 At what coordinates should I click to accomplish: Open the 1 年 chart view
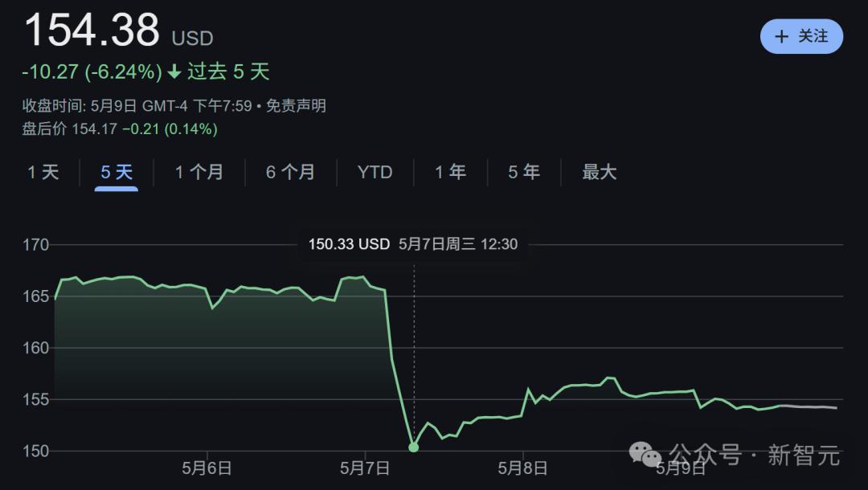(x=451, y=172)
